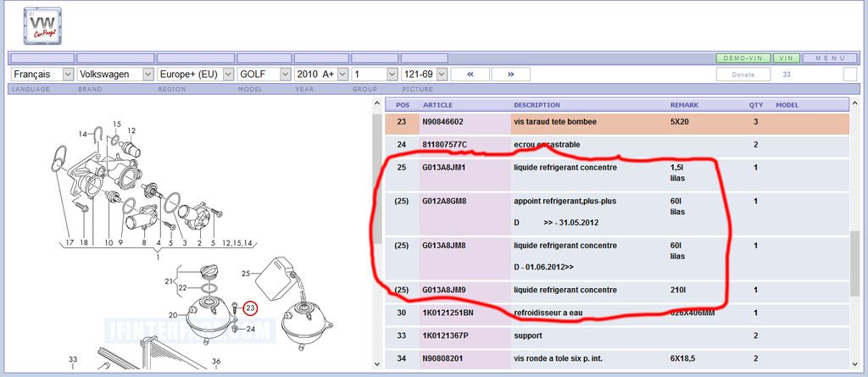Click description 'support' in row 33

pos(527,335)
